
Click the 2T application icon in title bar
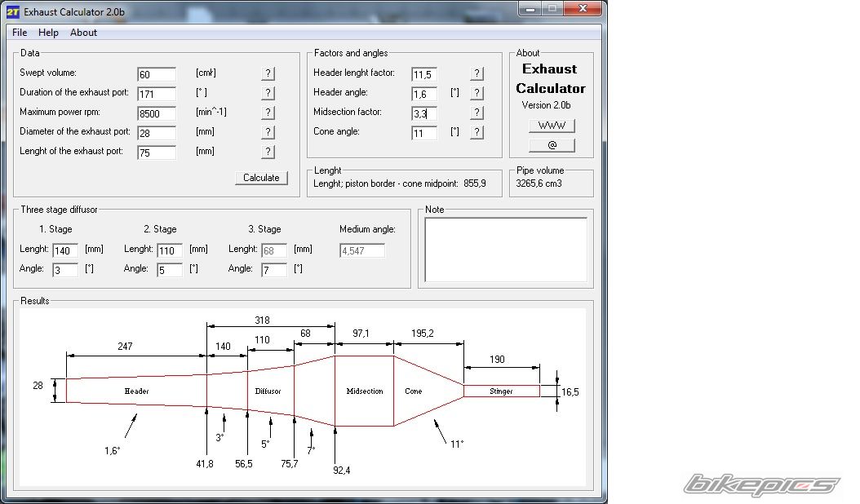[x=13, y=12]
